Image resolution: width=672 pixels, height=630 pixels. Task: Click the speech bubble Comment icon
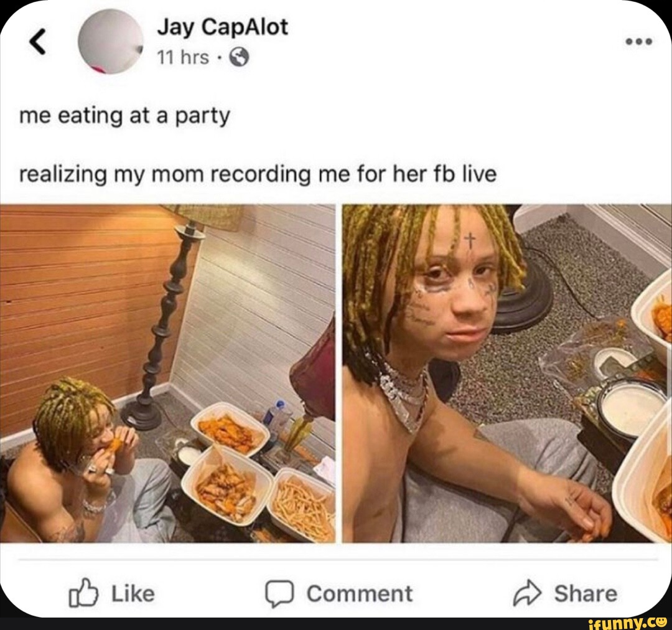tap(279, 594)
